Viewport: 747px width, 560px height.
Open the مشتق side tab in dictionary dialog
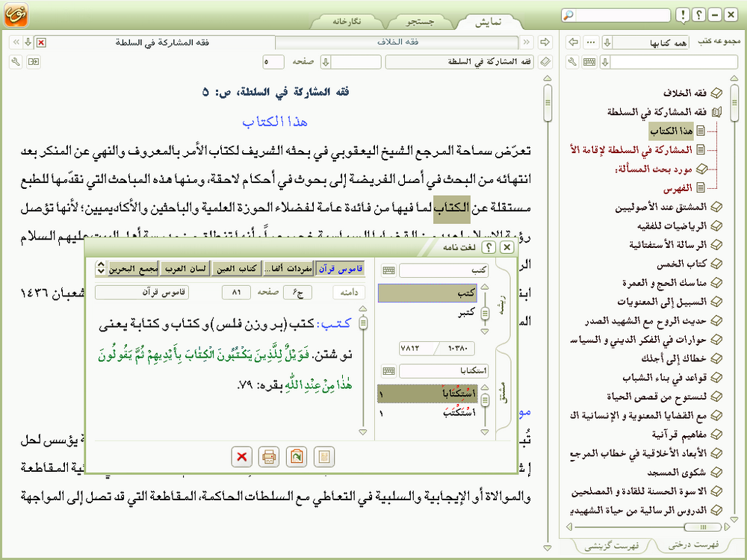503,393
